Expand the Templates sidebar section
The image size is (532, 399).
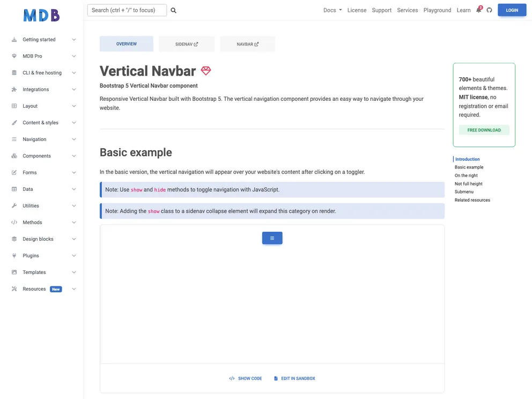point(34,272)
